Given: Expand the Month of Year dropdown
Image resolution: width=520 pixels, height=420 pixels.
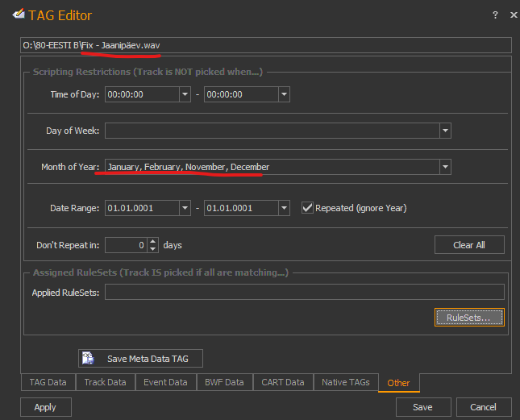Looking at the screenshot, I should (445, 167).
